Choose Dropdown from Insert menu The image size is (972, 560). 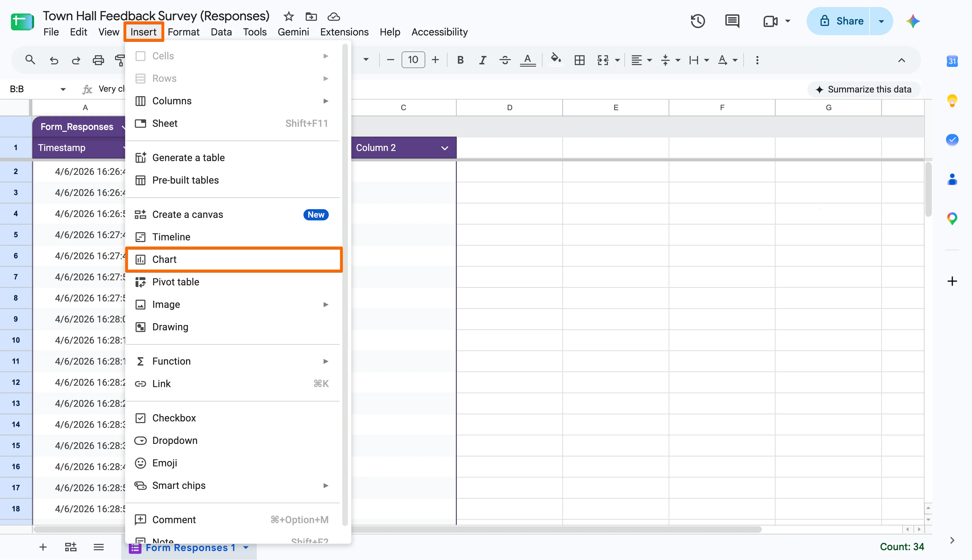pyautogui.click(x=233, y=441)
